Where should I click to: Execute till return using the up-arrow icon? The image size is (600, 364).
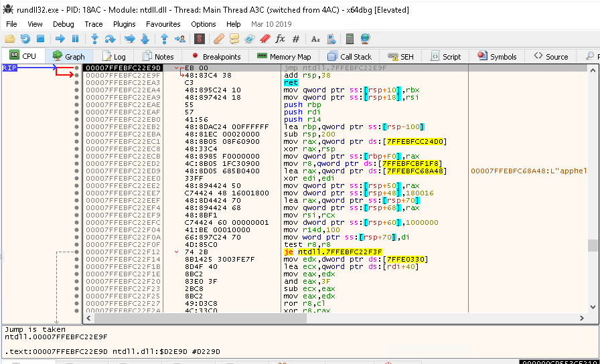tap(165, 39)
